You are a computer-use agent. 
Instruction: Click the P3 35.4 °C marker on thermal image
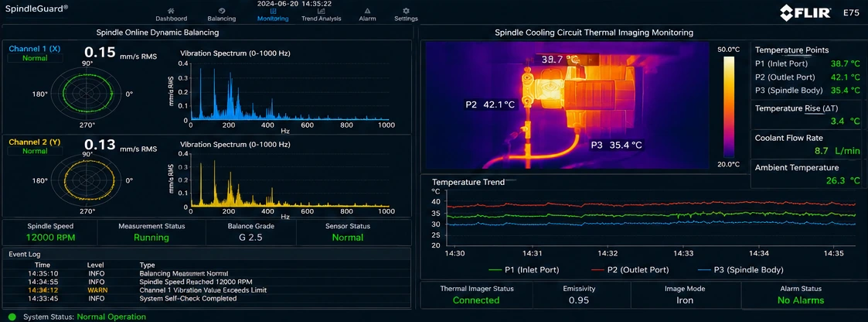click(x=616, y=146)
